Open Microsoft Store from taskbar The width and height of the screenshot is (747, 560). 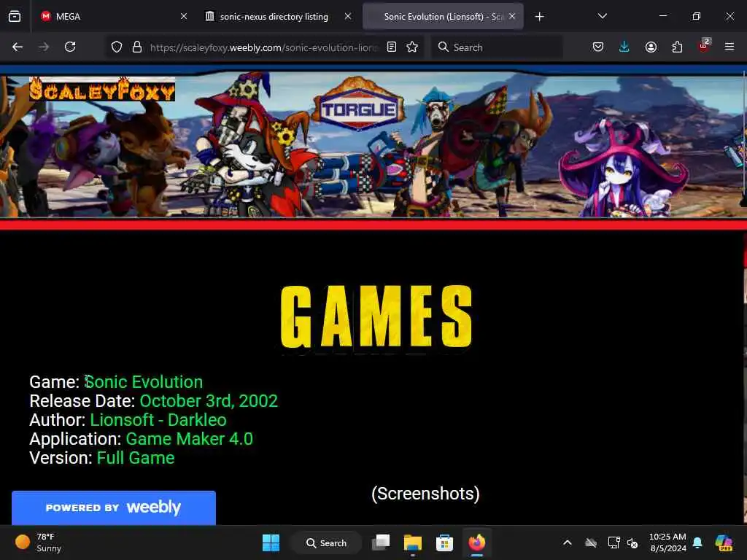[x=444, y=542]
